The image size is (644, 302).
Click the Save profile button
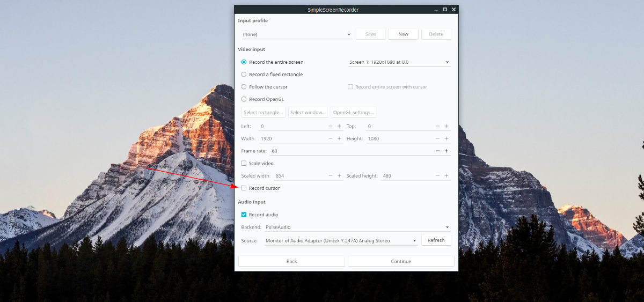click(x=370, y=34)
